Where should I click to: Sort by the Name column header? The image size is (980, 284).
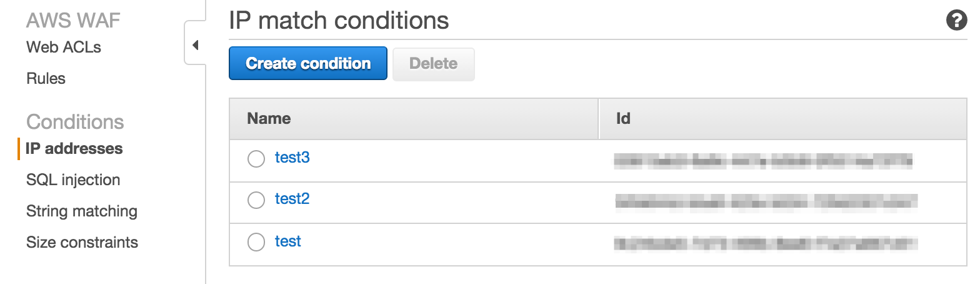pos(269,119)
